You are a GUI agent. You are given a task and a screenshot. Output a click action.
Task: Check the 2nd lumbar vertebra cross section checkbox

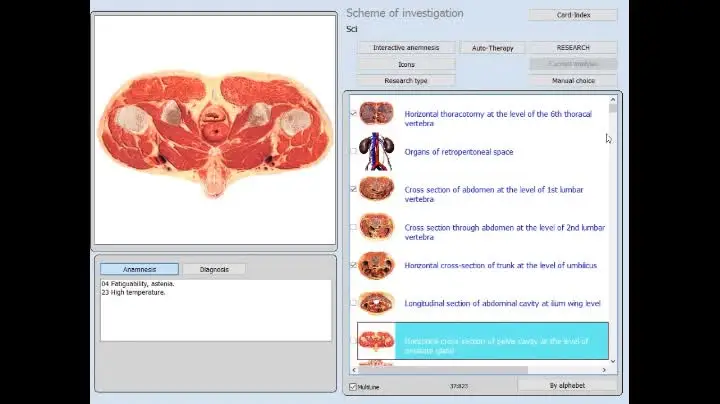[353, 227]
